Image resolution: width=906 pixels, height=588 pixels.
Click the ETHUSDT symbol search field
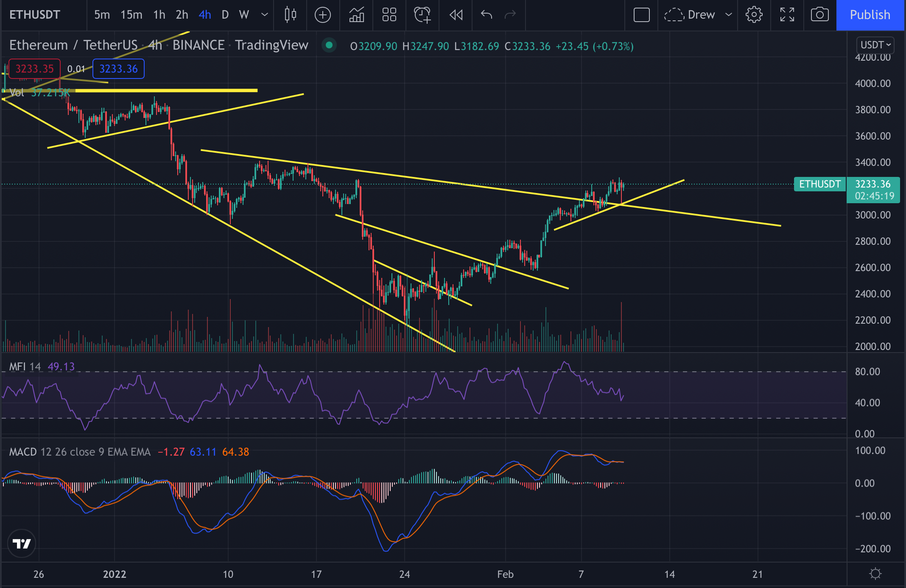(x=35, y=15)
